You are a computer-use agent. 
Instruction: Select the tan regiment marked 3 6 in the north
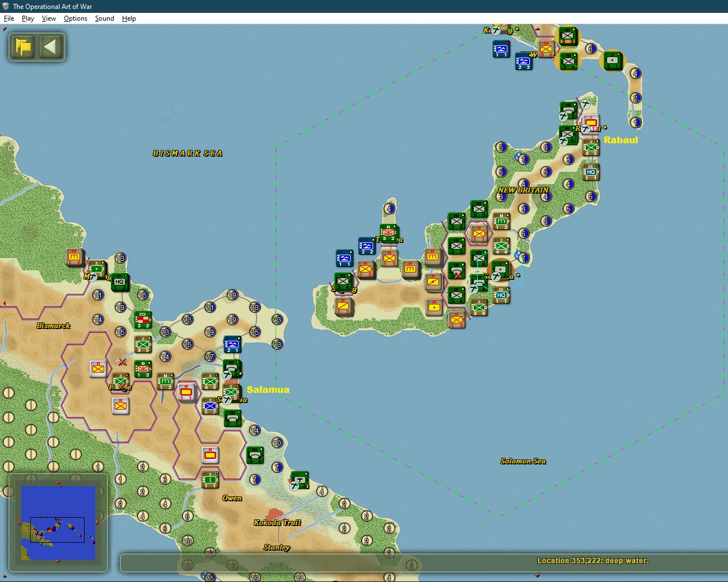coord(546,49)
